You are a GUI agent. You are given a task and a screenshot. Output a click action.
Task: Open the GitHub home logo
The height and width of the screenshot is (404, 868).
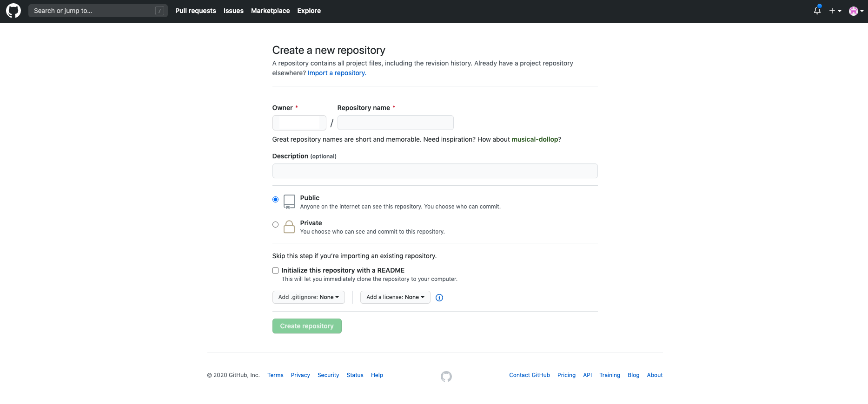coord(13,11)
